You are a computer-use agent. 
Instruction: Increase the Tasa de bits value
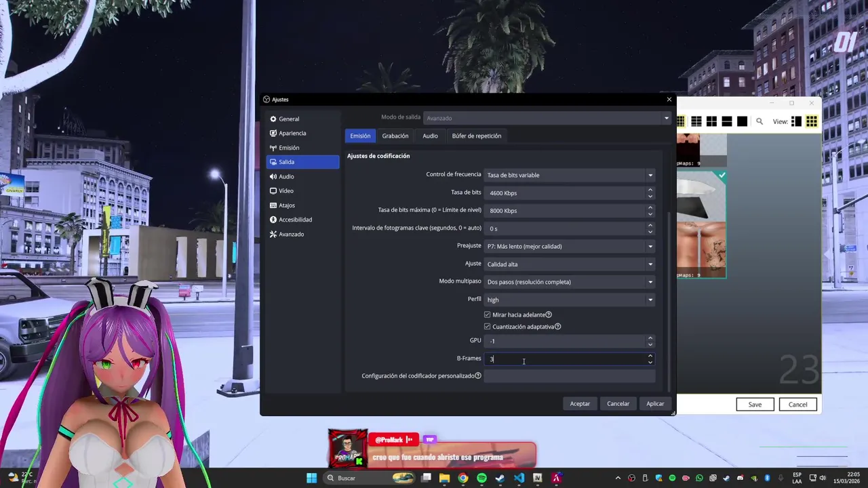coord(650,190)
